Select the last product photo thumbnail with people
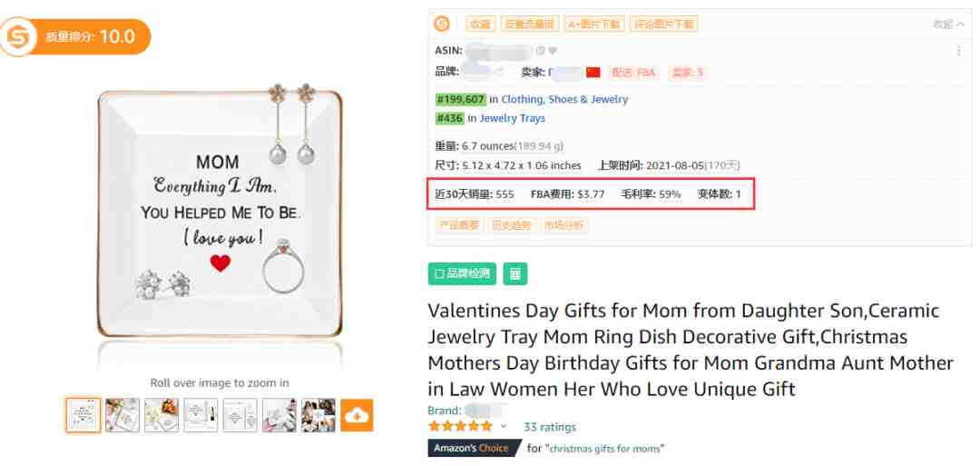Viewport: 980px width, 466px height. (318, 415)
